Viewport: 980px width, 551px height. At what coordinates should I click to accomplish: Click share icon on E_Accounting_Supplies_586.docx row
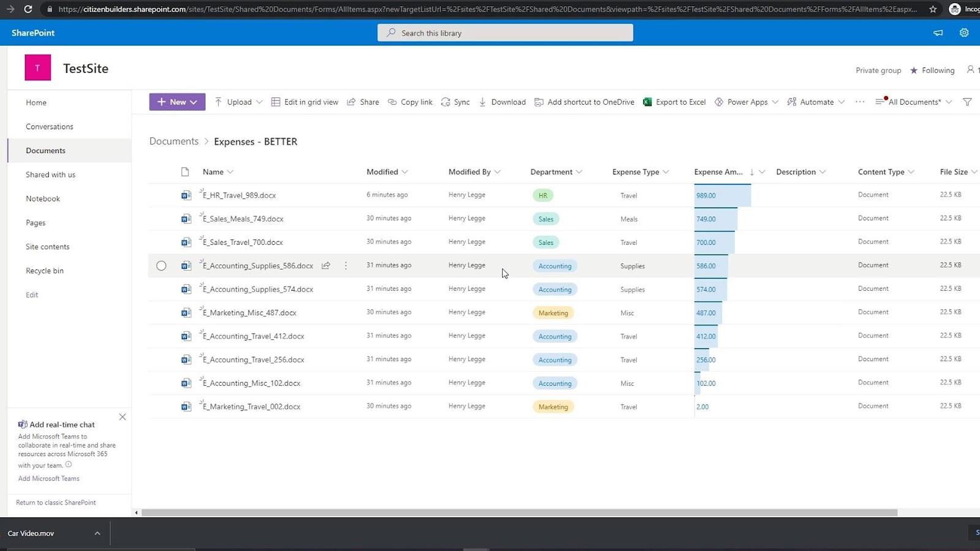pyautogui.click(x=326, y=266)
